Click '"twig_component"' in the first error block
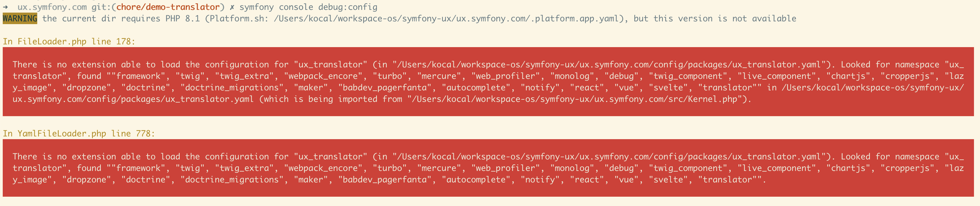This screenshot has height=206, width=980. pyautogui.click(x=689, y=76)
